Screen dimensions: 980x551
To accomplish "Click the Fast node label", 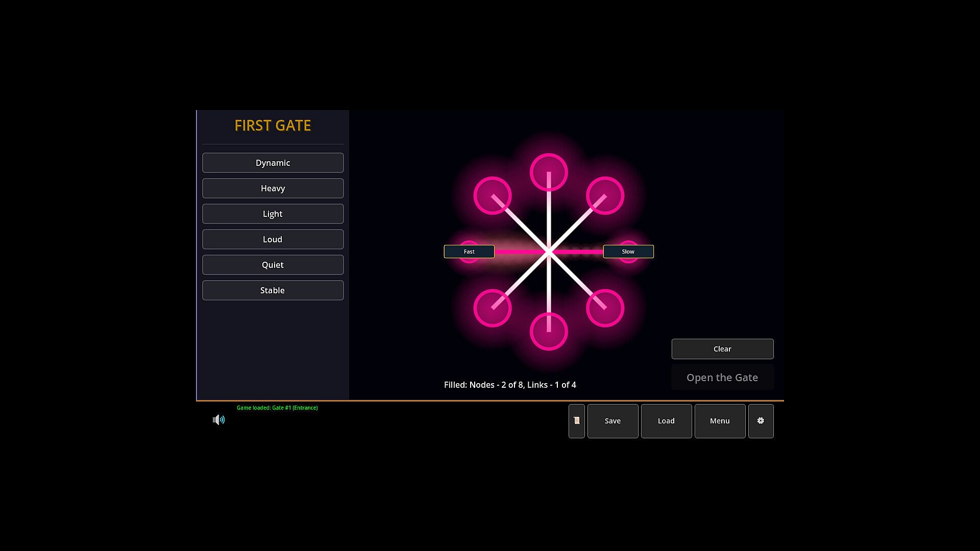I will [469, 252].
